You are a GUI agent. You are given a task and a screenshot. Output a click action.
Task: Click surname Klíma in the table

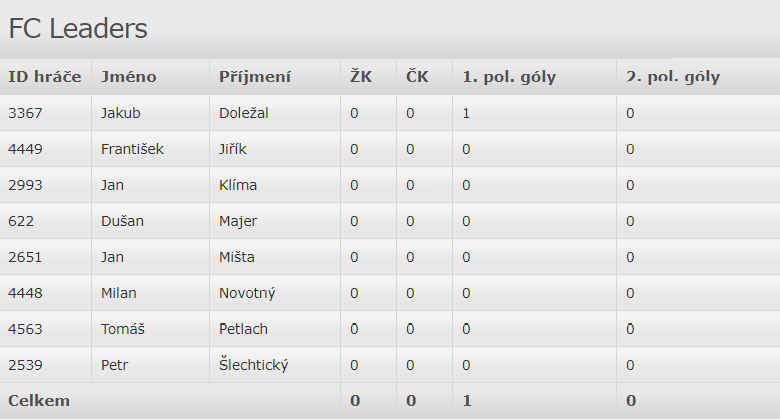[x=238, y=185]
